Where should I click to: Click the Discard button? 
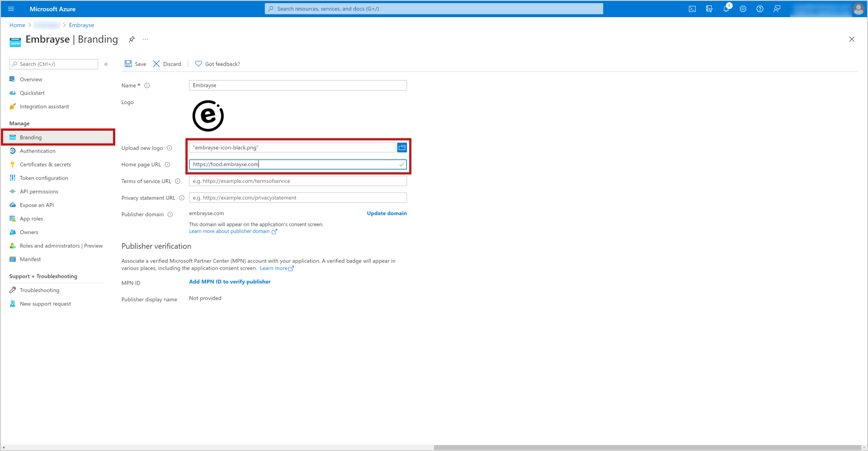click(167, 64)
